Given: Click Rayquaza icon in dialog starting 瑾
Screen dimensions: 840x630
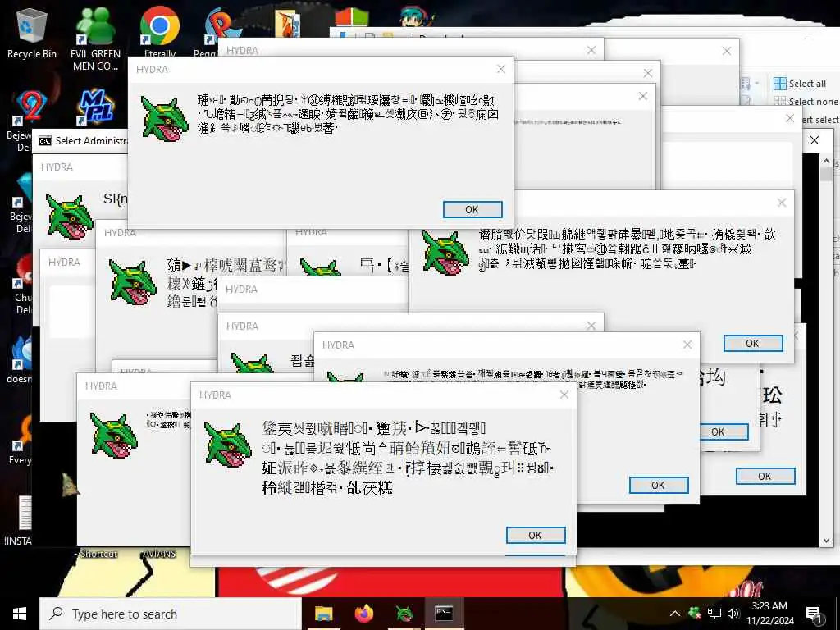Looking at the screenshot, I should point(164,119).
